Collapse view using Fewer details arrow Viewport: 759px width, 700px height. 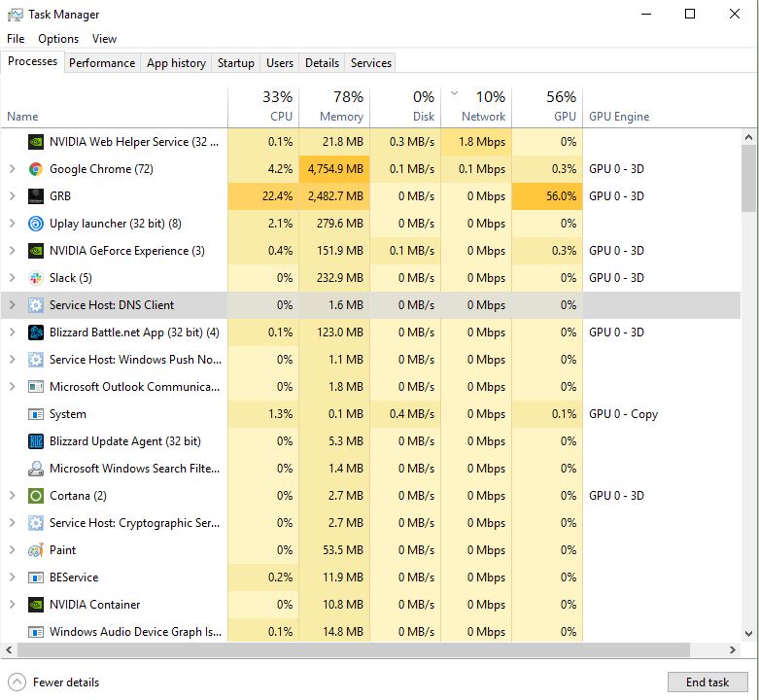point(17,682)
